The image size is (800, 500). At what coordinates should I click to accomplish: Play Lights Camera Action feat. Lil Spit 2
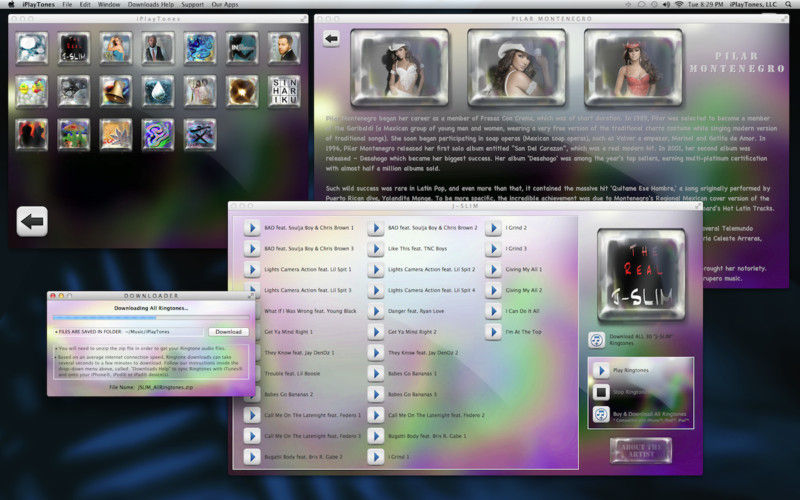coord(376,269)
